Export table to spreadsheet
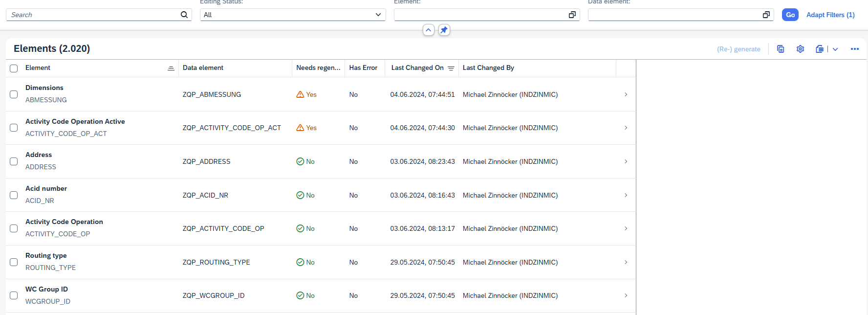Screen dimensions: 868x315 tap(820, 49)
